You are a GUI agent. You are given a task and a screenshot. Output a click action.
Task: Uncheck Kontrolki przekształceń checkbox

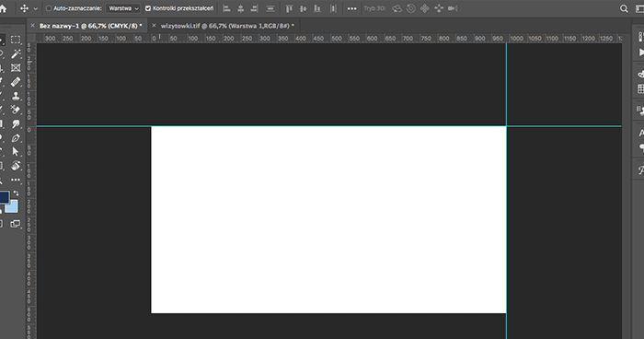click(x=148, y=8)
